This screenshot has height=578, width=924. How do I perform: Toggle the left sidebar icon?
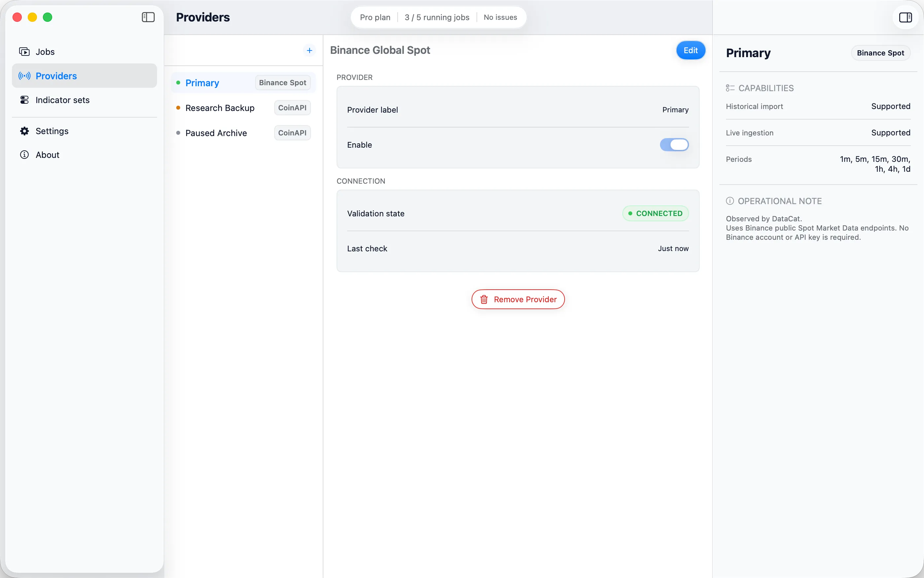click(x=148, y=17)
